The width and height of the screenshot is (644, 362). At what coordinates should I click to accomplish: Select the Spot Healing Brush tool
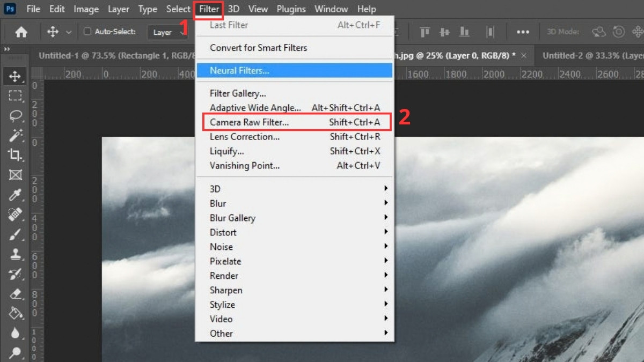(15, 215)
